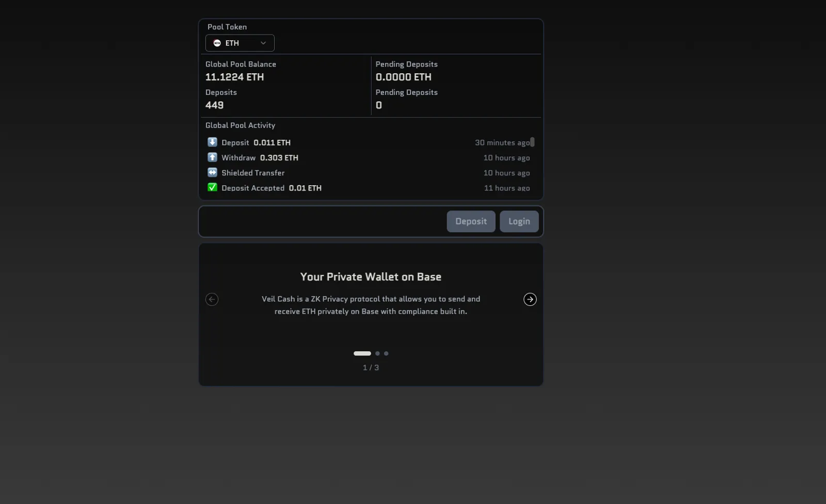The width and height of the screenshot is (826, 504).
Task: Click the Shielded Transfer row label
Action: click(253, 173)
